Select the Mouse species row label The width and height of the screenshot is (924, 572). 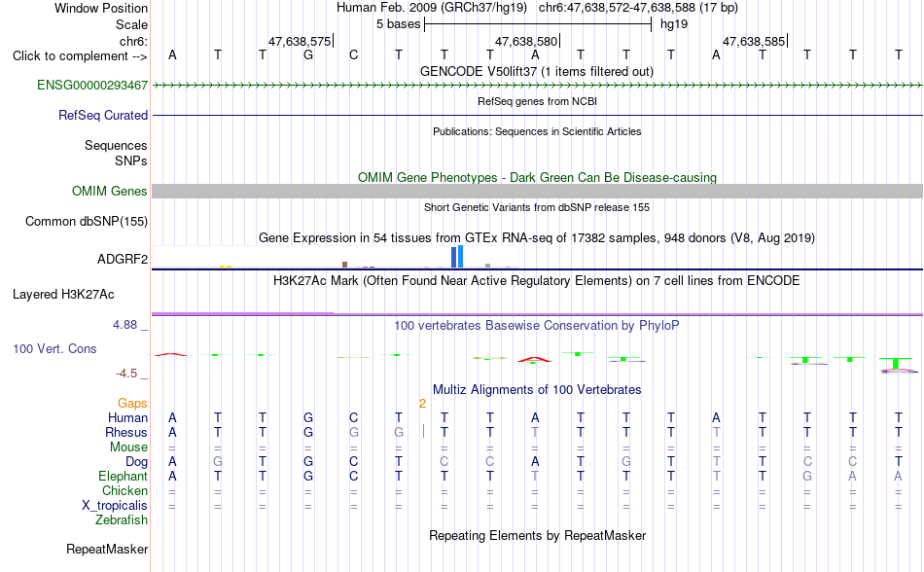[128, 447]
